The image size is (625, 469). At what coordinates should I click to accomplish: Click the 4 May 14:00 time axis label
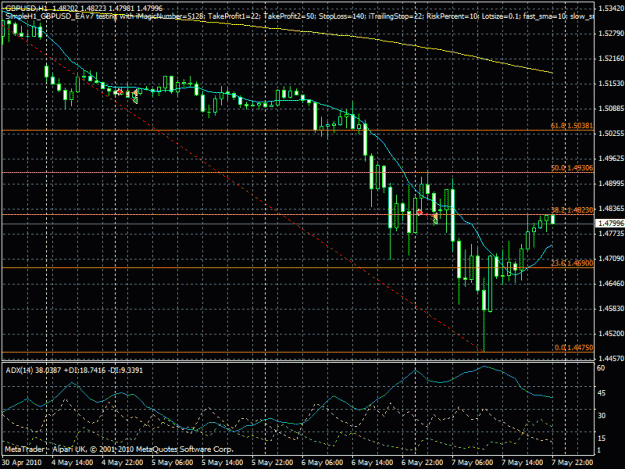click(72, 463)
